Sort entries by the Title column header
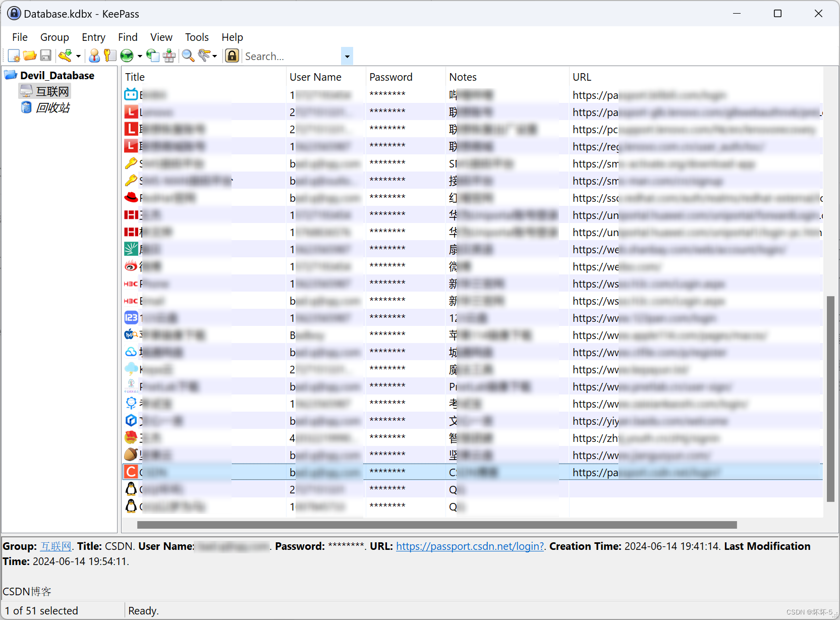 (x=204, y=77)
